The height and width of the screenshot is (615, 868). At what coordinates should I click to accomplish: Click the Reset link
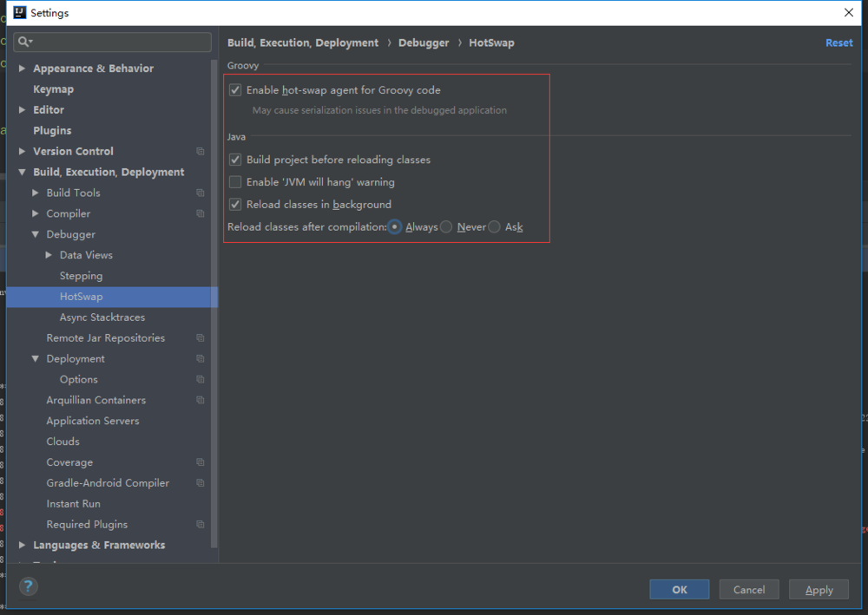(838, 43)
